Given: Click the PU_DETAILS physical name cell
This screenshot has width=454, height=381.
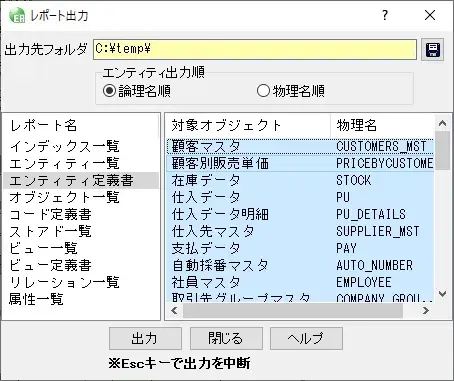Looking at the screenshot, I should pyautogui.click(x=371, y=214).
